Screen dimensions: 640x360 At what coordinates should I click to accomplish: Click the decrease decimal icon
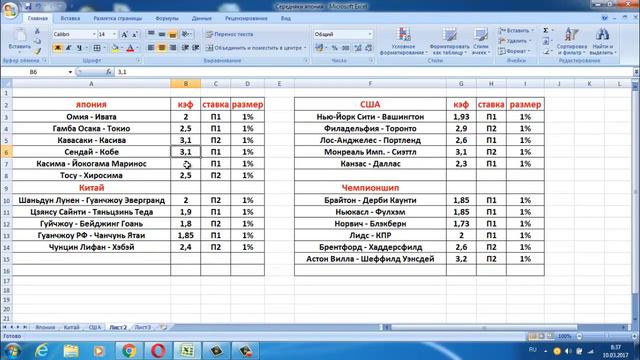(369, 48)
